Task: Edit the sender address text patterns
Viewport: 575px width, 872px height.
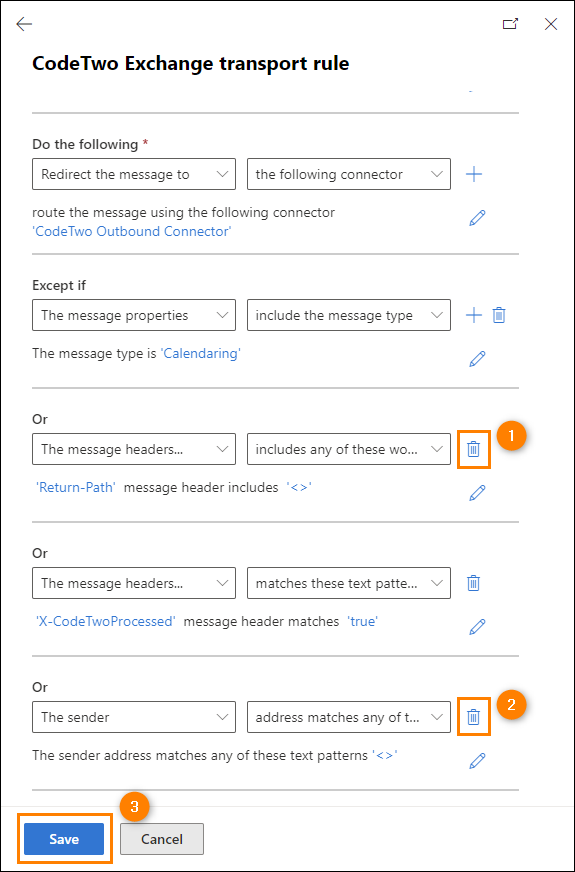Action: click(477, 760)
